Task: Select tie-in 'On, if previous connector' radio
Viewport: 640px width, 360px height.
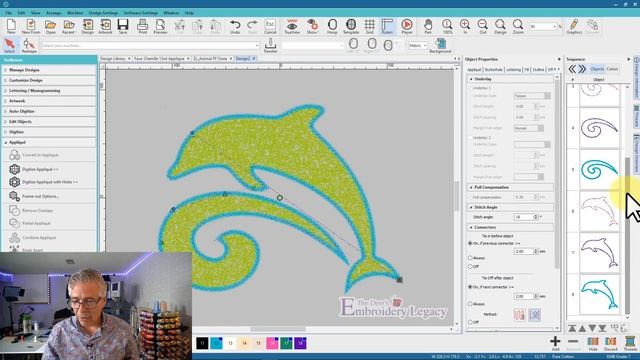Action: tap(470, 243)
